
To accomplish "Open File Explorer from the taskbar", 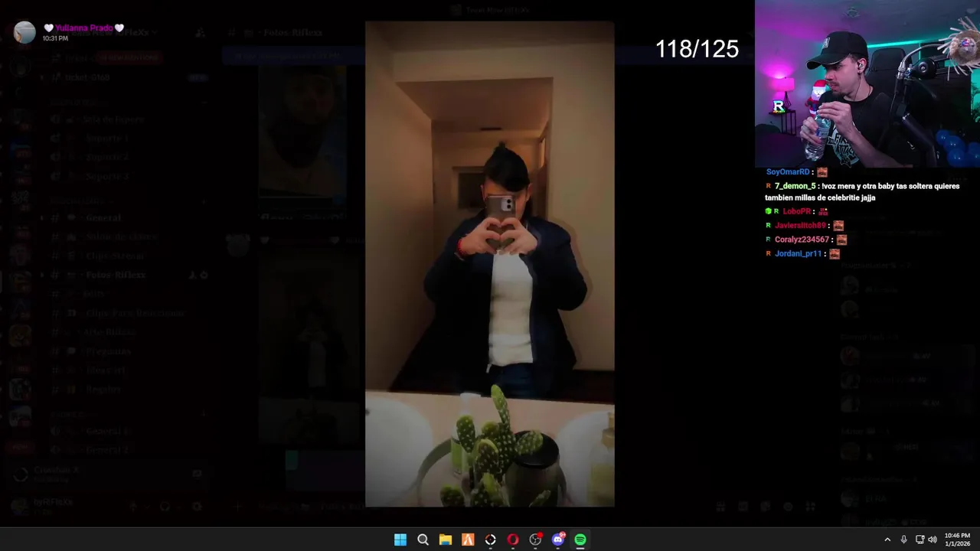I will coord(446,540).
